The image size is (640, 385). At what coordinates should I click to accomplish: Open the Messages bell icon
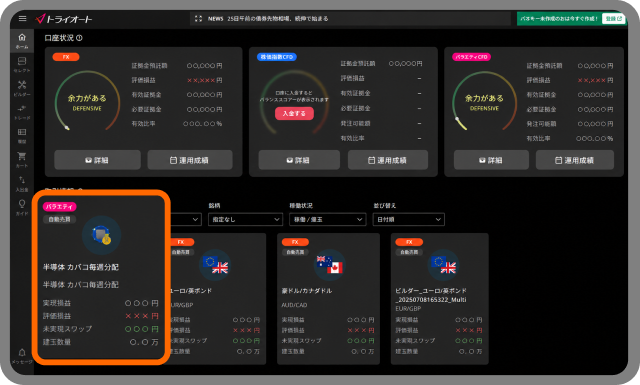[x=22, y=355]
